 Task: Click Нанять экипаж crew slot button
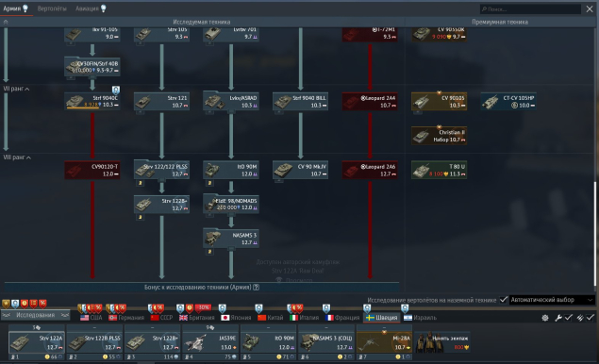tap(442, 342)
